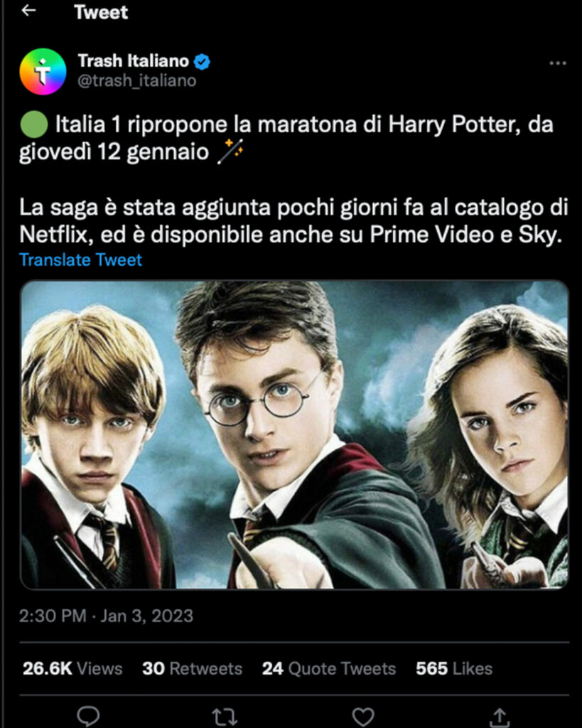Click the magic wand emoji
This screenshot has height=728, width=582.
[231, 151]
